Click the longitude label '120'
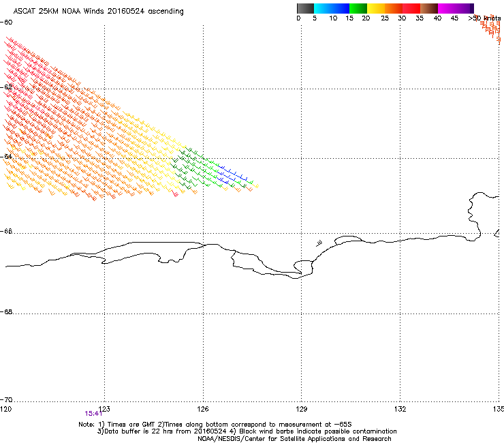The image size is (504, 443). [5, 409]
